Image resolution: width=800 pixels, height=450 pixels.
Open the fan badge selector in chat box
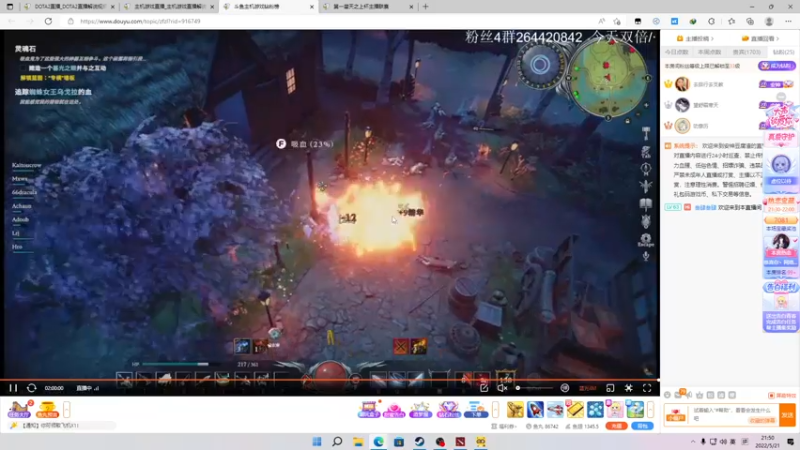pos(676,415)
